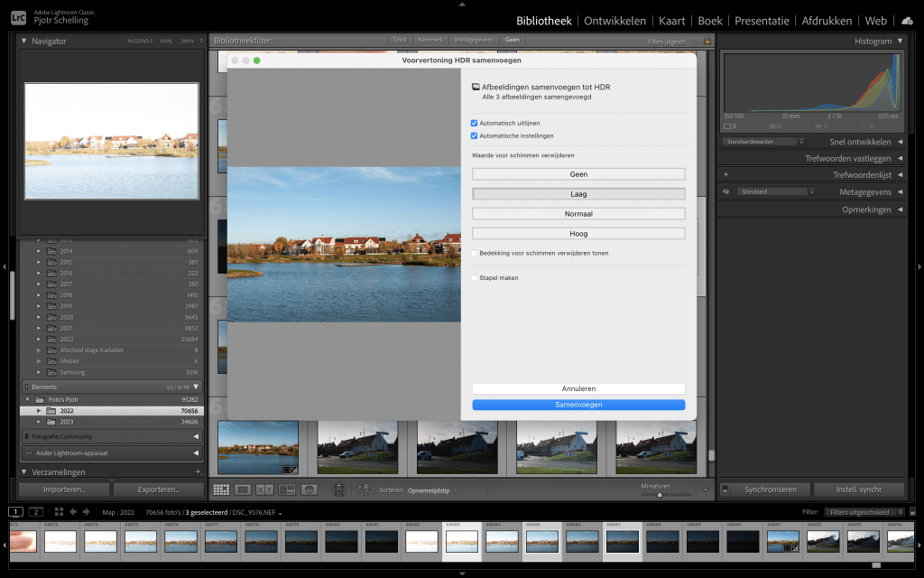Go back with the filmstrip left arrow
Screen dimensions: 924x578
[73, 512]
